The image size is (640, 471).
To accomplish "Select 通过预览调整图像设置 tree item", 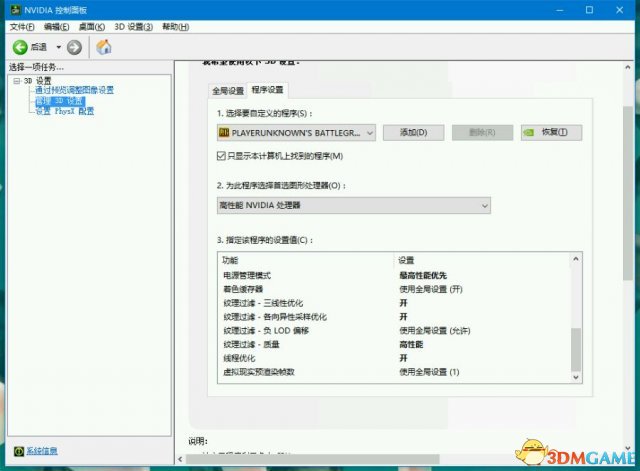I will (x=74, y=90).
